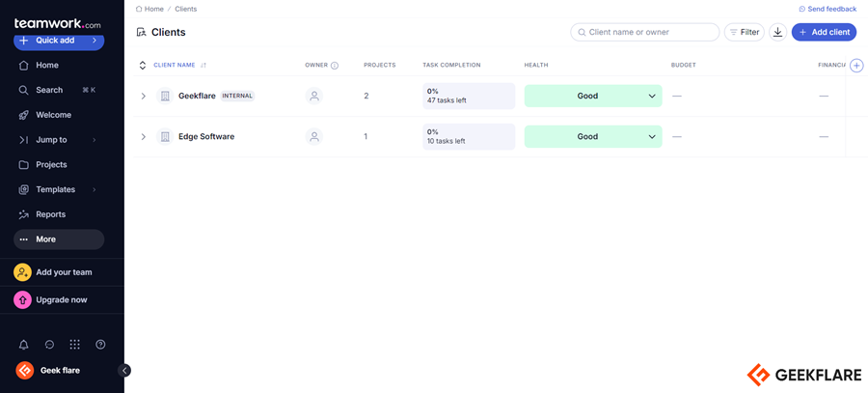
Task: Open Edge Software health Good dropdown
Action: click(593, 136)
